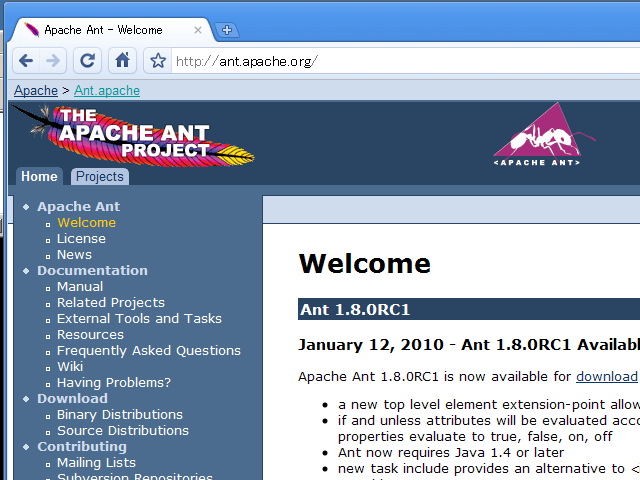Open the Contributing sidebar heading

[82, 446]
